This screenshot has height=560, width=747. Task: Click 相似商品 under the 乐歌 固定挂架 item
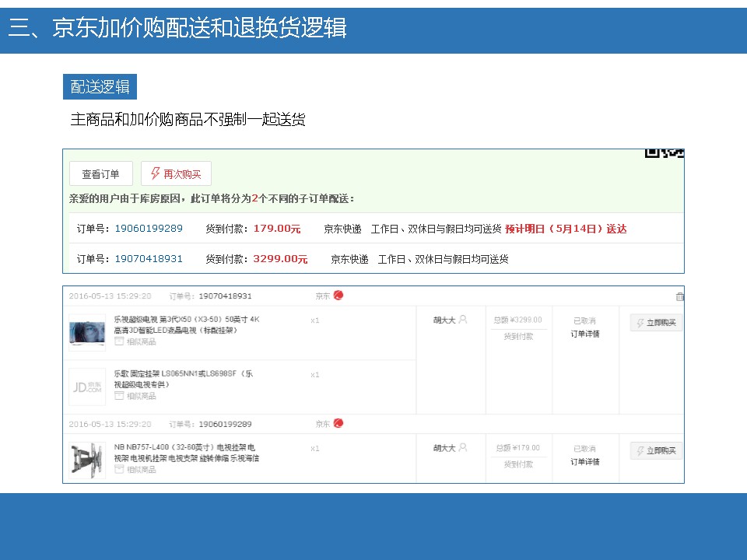point(135,396)
